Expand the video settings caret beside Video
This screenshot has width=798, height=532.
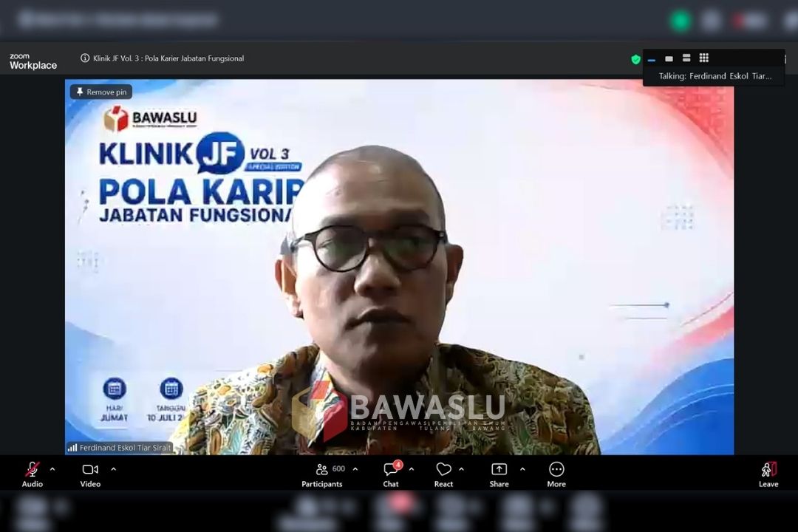click(114, 469)
